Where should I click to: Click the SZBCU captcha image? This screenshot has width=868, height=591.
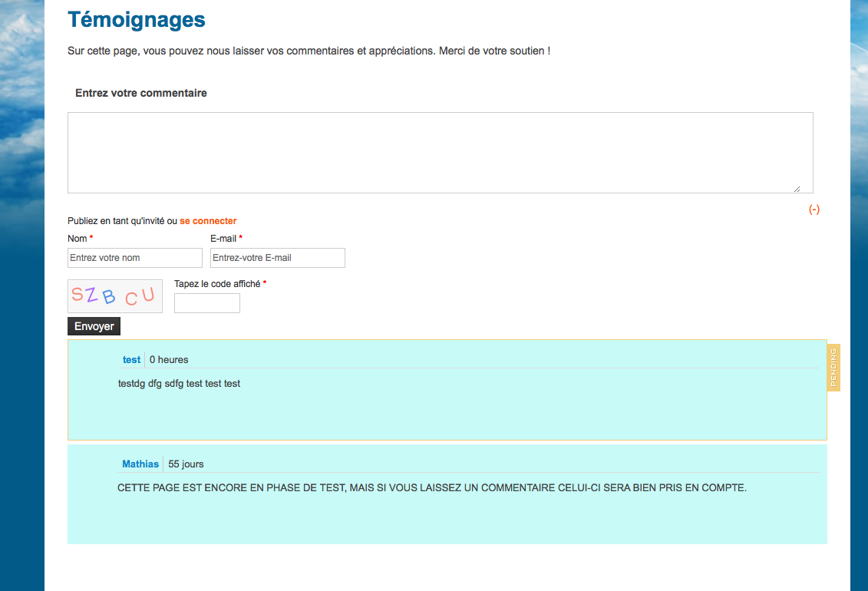pos(115,295)
